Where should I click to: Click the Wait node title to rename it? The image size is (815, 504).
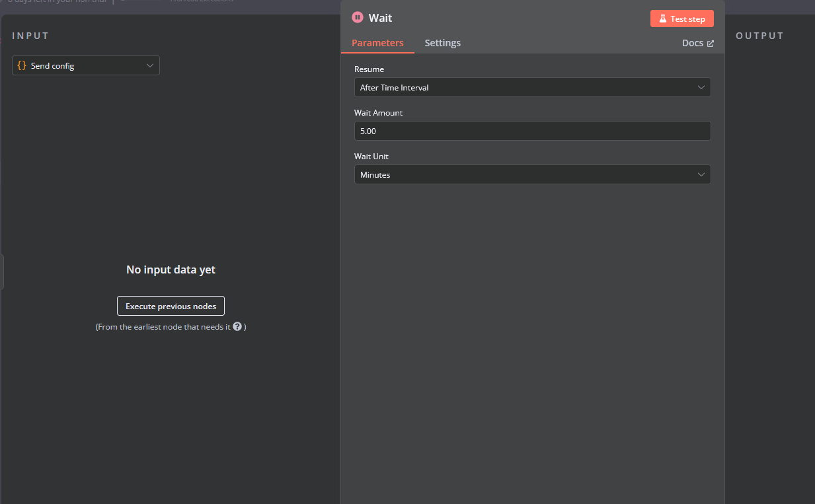(381, 18)
